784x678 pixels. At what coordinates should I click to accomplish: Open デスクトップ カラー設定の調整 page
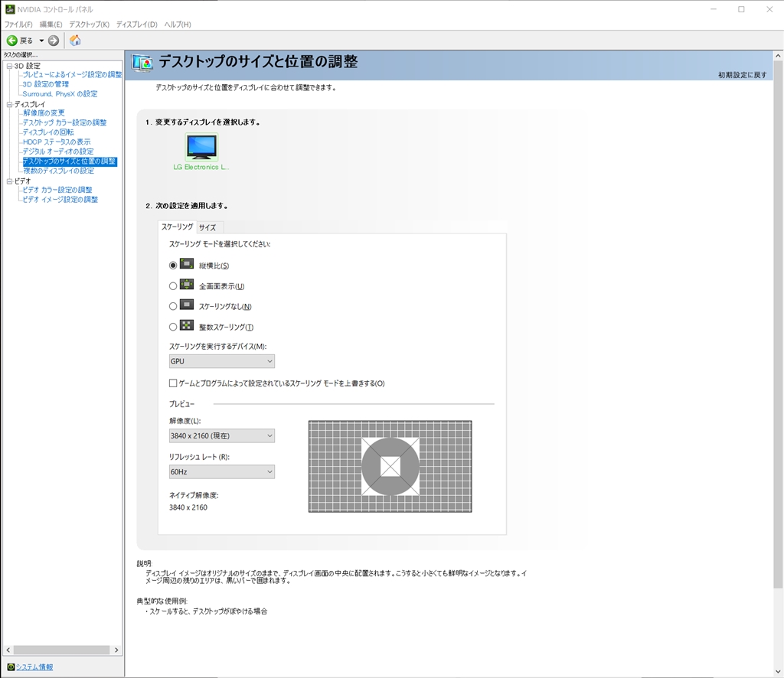click(x=64, y=122)
